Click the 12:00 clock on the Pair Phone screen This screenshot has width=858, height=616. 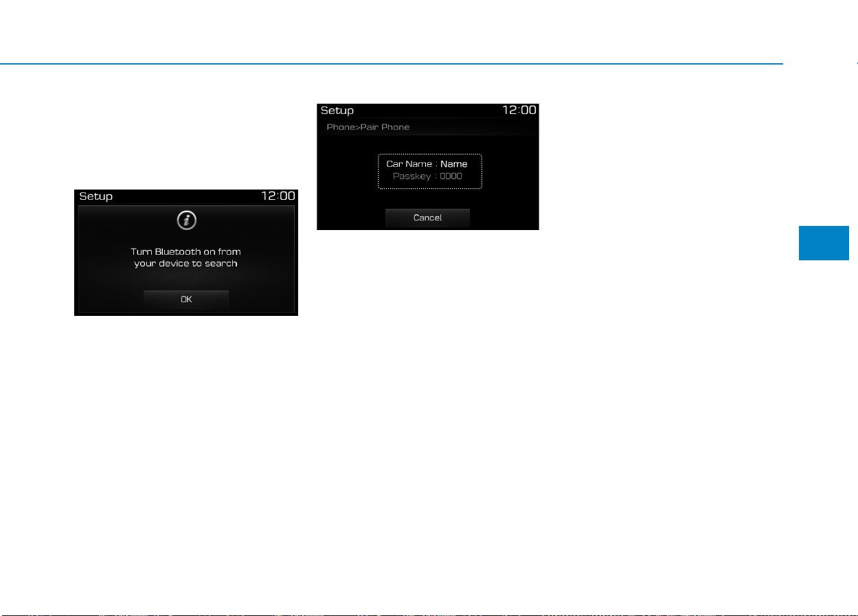point(519,111)
